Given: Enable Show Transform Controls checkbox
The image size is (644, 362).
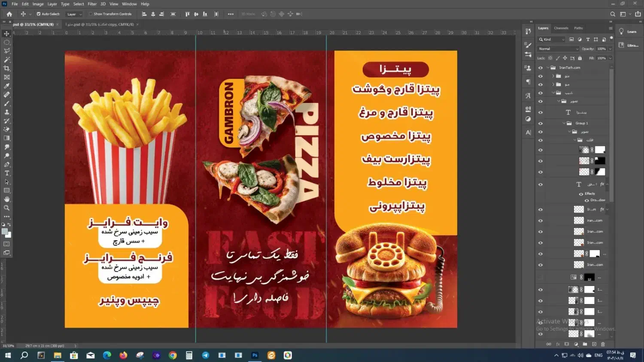Looking at the screenshot, I should point(91,14).
